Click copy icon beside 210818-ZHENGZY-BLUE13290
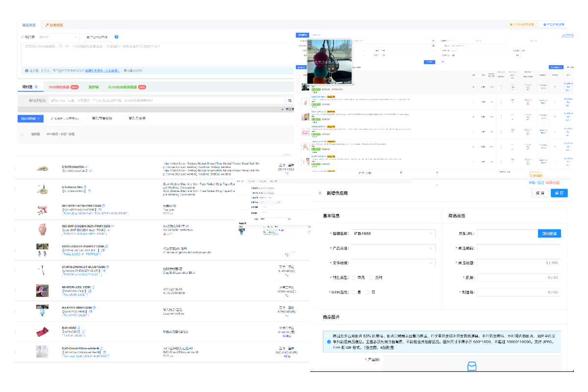Viewport: 588px width, 392px height. coord(107,267)
